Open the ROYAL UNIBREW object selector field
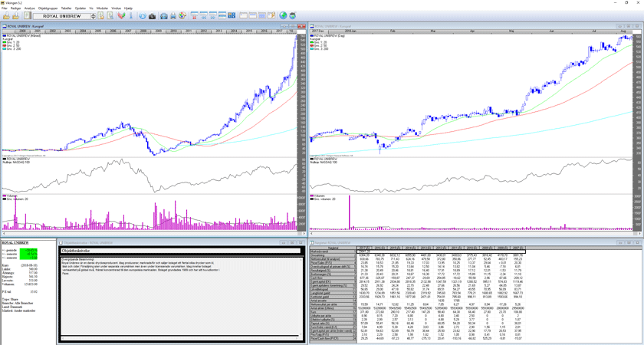This screenshot has height=345, width=644. [61, 16]
